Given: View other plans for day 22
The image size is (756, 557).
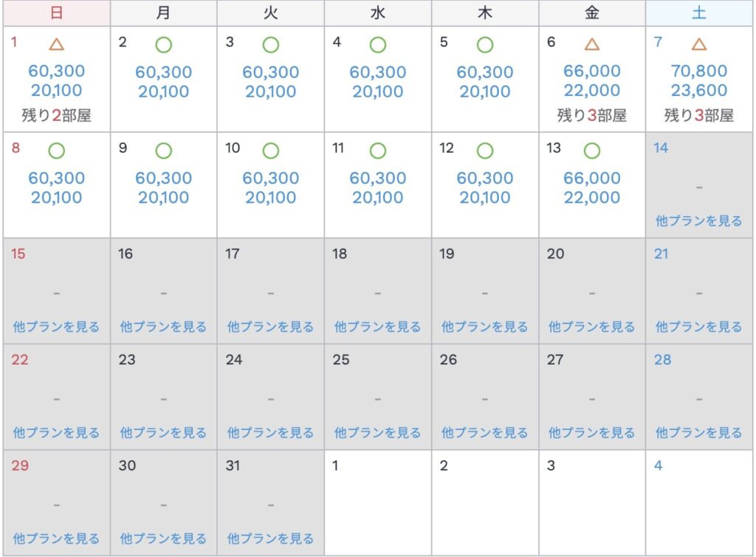Looking at the screenshot, I should (56, 432).
